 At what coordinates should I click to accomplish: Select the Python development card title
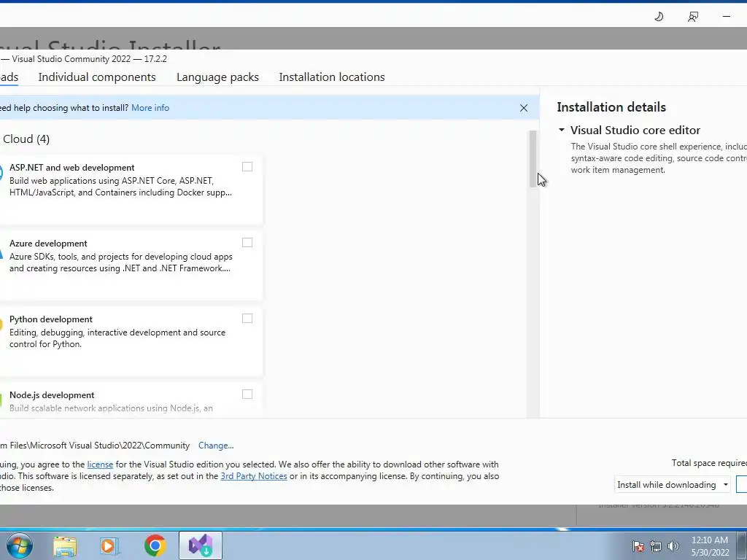tap(51, 319)
